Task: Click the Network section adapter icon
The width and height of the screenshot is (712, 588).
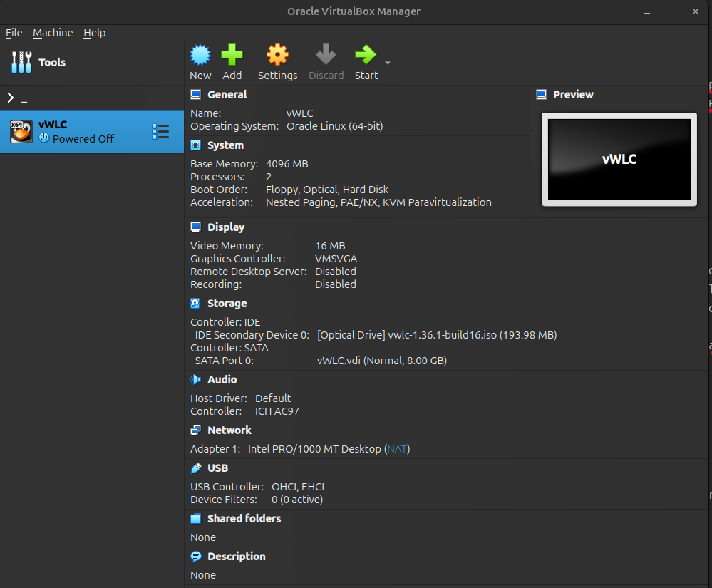Action: coord(196,430)
